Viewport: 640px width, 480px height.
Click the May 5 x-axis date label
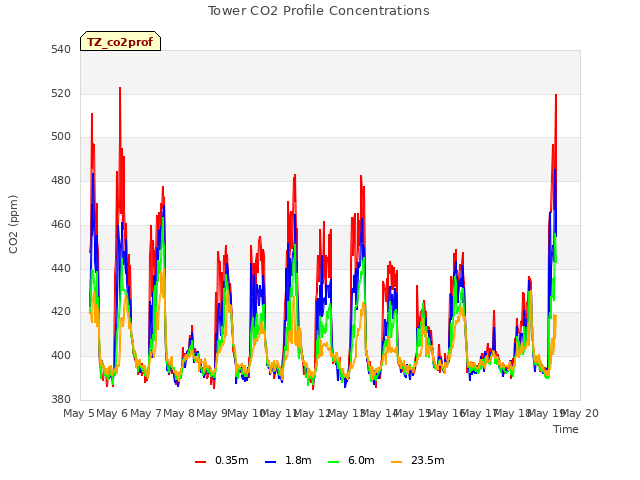click(x=79, y=413)
